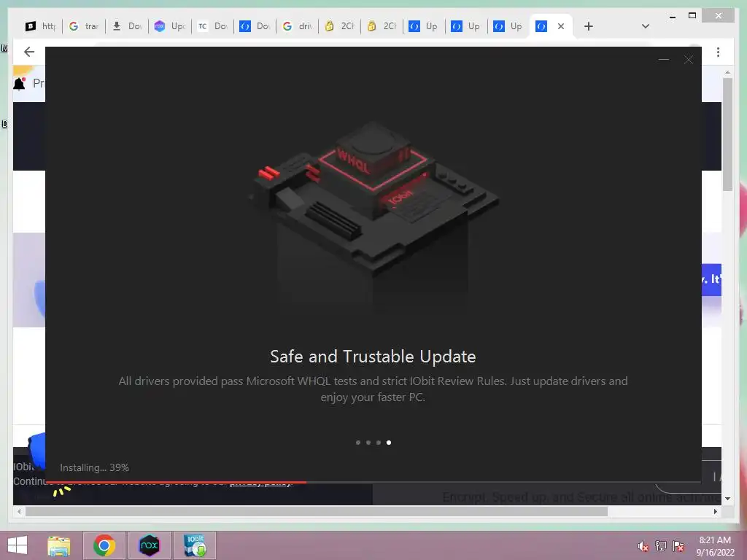This screenshot has height=560, width=747.
Task: Click the 'Installing... 39%' status text
Action: coord(94,467)
